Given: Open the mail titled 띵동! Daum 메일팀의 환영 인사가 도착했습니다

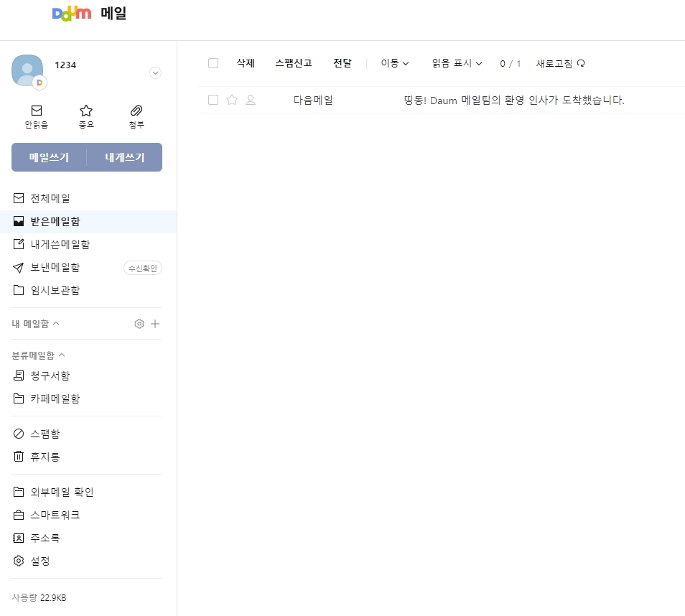Looking at the screenshot, I should [x=514, y=100].
